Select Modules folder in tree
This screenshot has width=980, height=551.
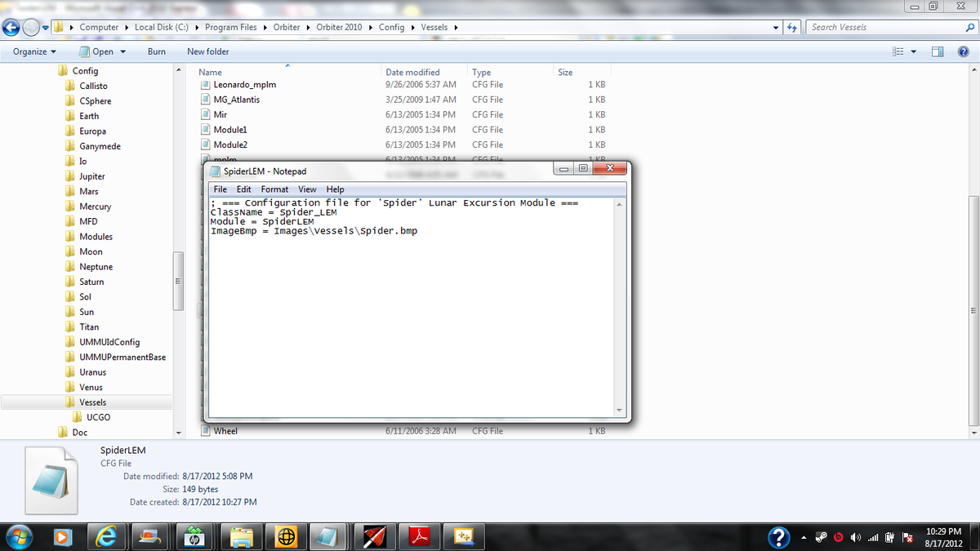coord(96,237)
